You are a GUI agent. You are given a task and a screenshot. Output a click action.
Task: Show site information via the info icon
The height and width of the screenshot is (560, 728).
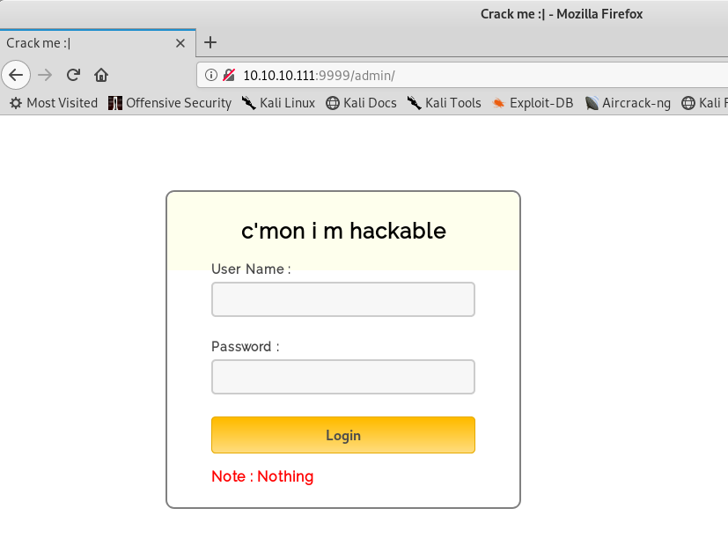211,76
